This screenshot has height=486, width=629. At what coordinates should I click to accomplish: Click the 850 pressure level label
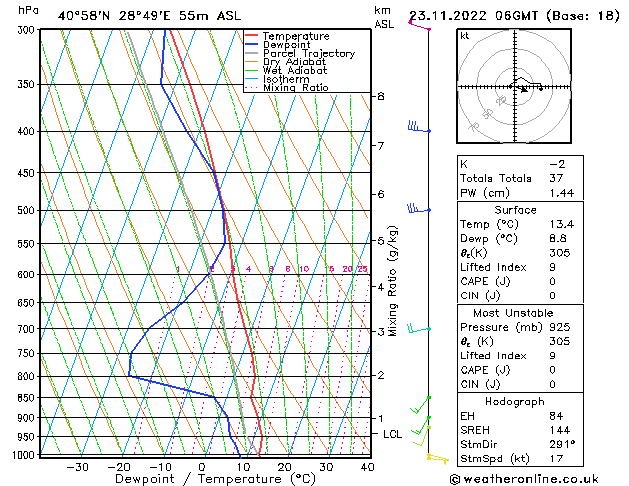pyautogui.click(x=26, y=398)
